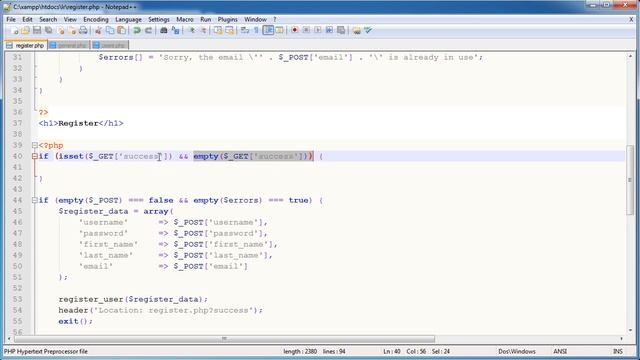640x360 pixels.
Task: Click 'PHP Hypertext Preprocessor file' in status bar
Action: coord(46,351)
